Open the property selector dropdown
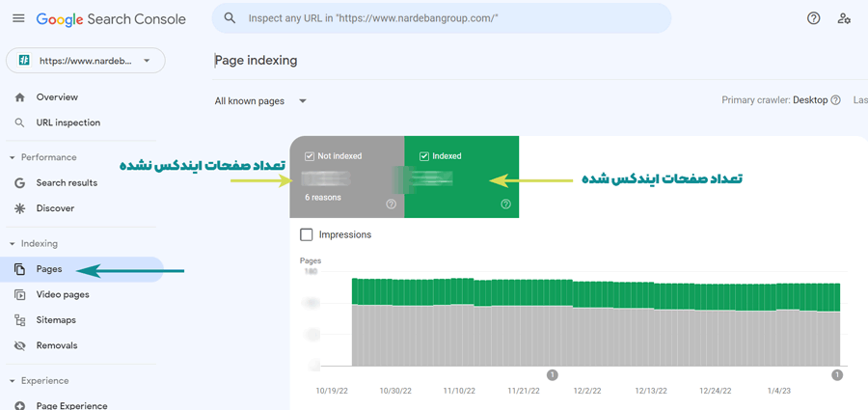The width and height of the screenshot is (868, 410). pyautogui.click(x=86, y=61)
